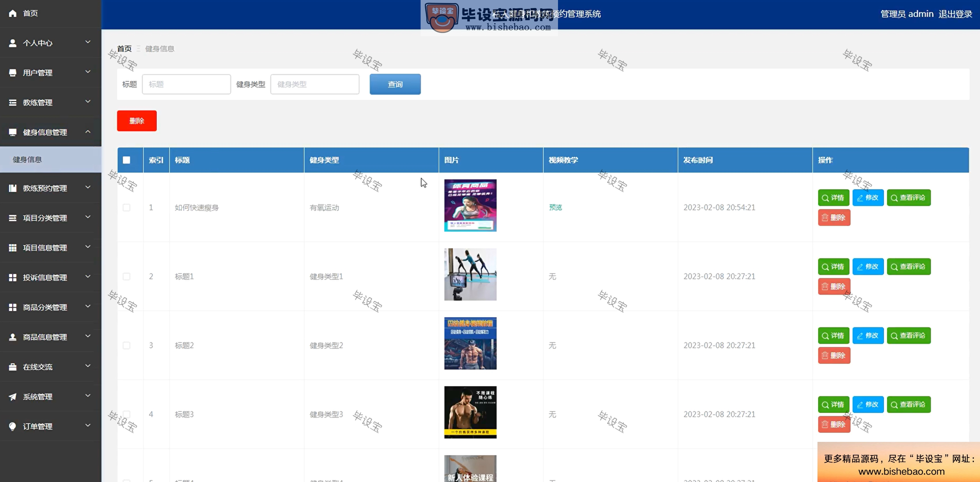Click 详情 button for row 如何快速瘦身
The width and height of the screenshot is (980, 482).
pos(833,198)
